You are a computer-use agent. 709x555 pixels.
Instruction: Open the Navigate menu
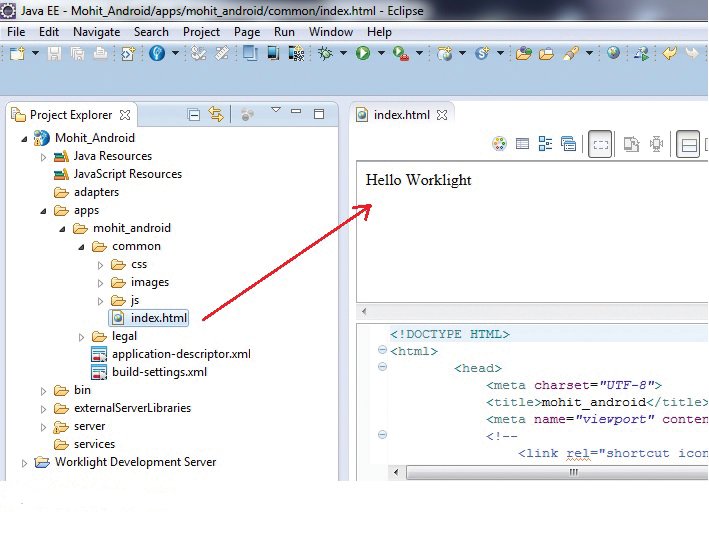[x=96, y=31]
